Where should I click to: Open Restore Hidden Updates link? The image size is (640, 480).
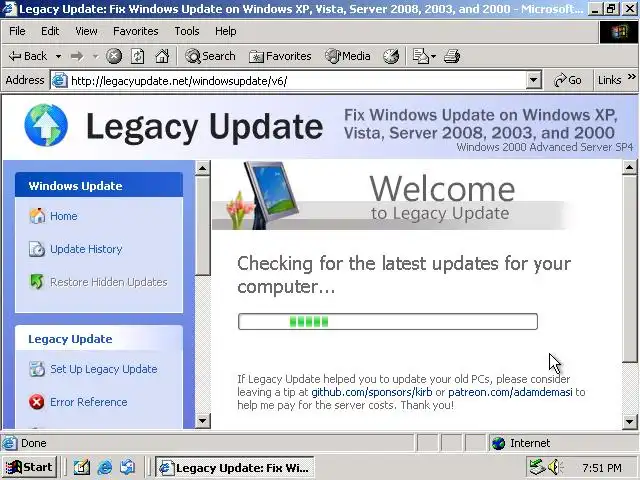click(x=109, y=282)
